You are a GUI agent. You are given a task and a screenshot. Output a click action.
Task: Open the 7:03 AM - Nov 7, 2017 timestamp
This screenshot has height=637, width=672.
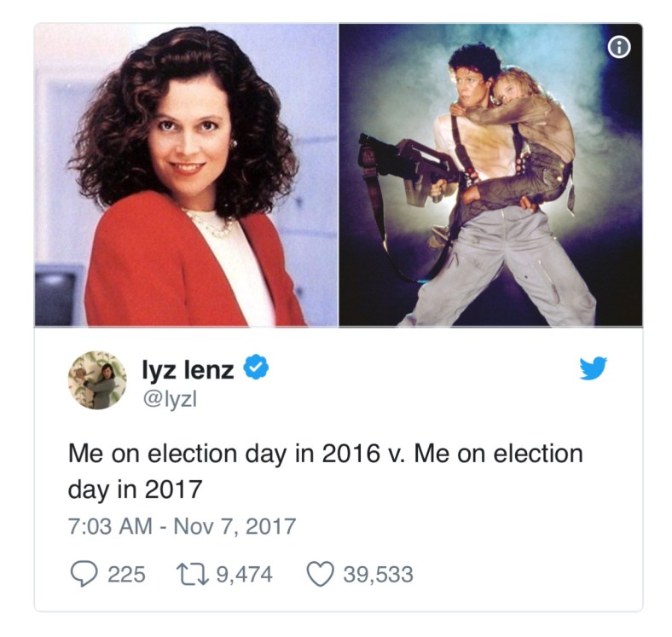[x=182, y=526]
